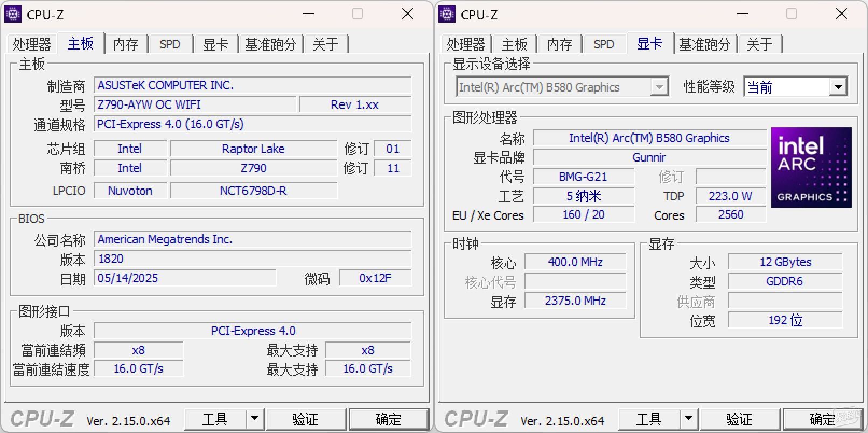Viewport: 868px width, 433px height.
Task: Open 性能等级 dropdown showing 当前
Action: [x=795, y=87]
